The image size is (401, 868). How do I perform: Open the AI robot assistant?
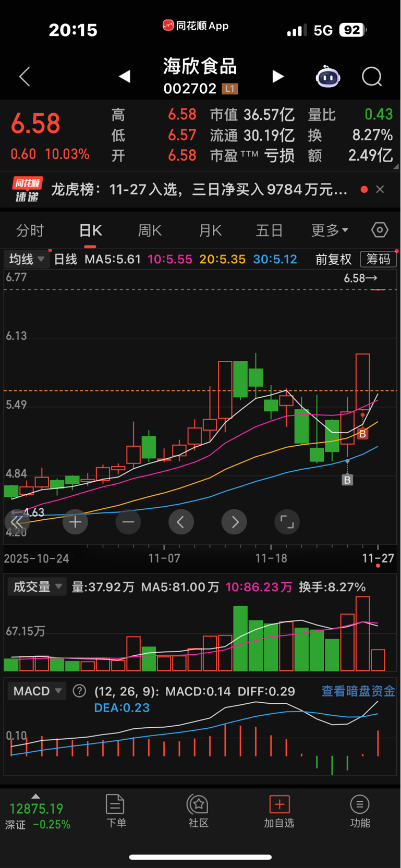tap(328, 77)
